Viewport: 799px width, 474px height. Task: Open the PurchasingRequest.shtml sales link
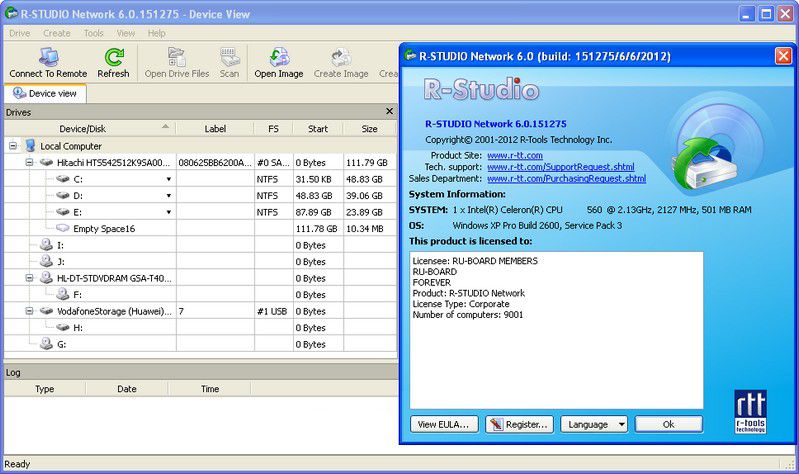566,179
